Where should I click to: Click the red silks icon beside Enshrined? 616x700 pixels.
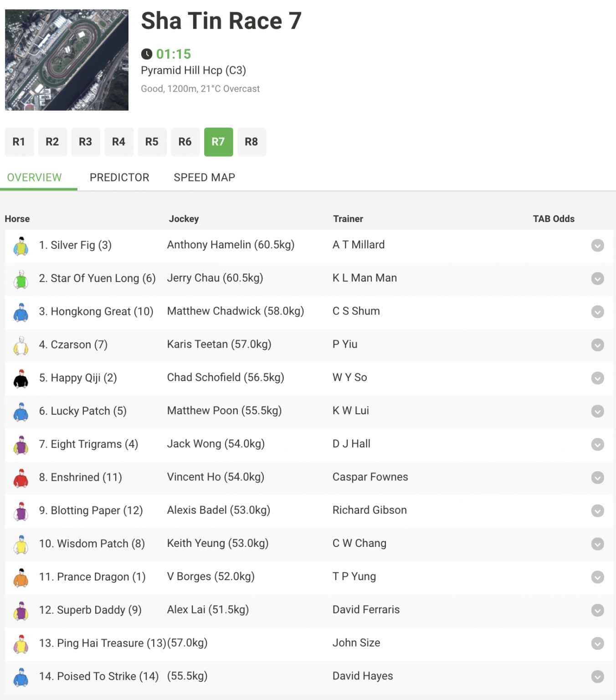pos(21,478)
